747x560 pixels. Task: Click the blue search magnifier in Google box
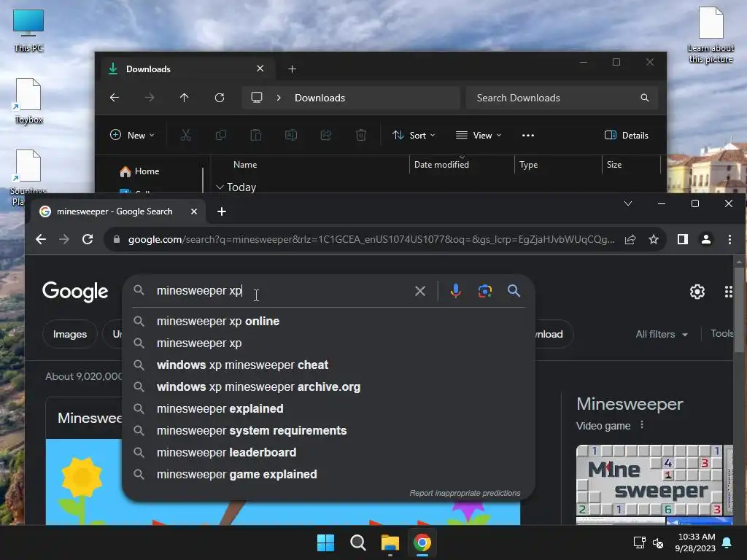(514, 290)
